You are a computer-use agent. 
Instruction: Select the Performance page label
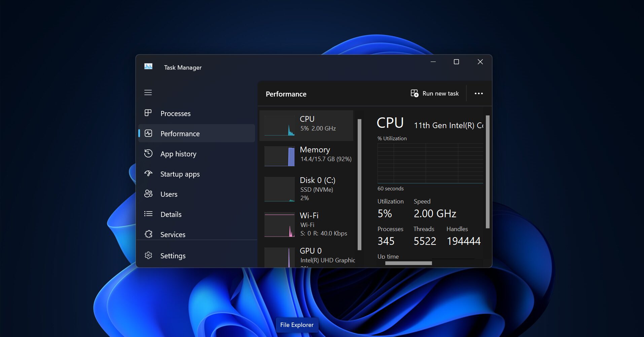coord(180,134)
